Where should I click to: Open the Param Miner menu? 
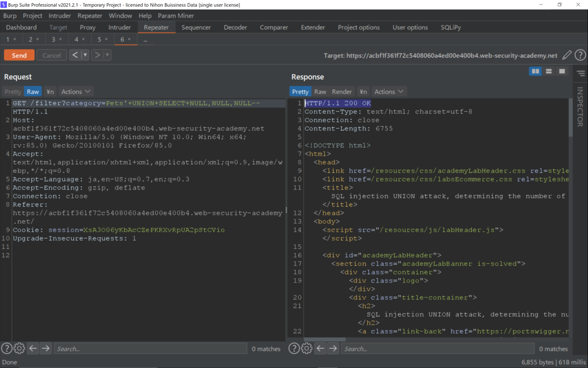176,16
